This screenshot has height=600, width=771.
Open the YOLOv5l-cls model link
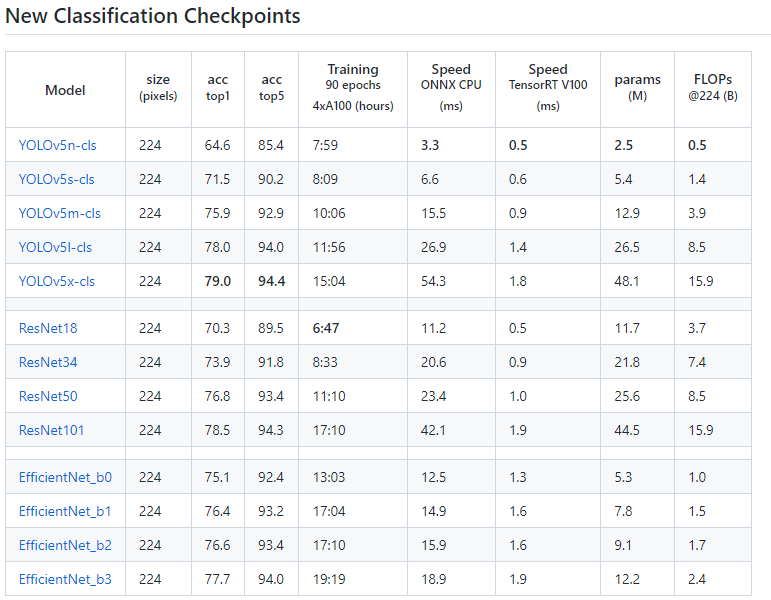coord(55,247)
